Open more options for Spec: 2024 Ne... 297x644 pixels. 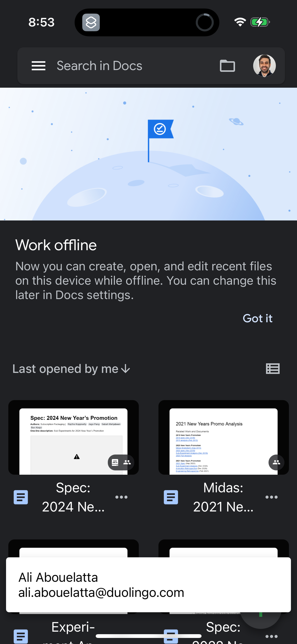[121, 497]
